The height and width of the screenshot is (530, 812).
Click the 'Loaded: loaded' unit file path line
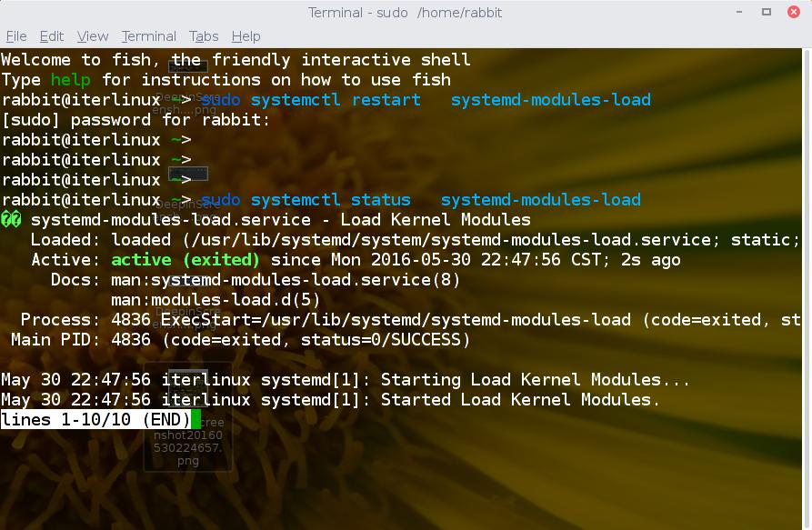coord(416,240)
